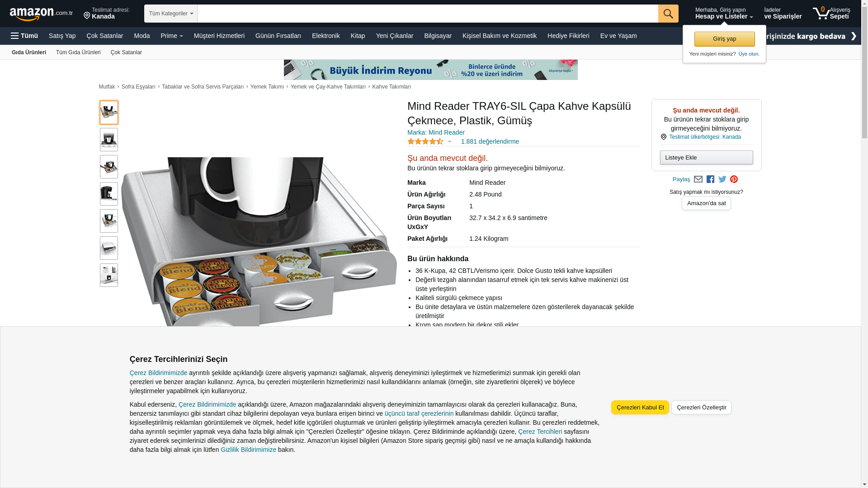
Task: Open the Prime menu in navigation bar
Action: point(172,36)
